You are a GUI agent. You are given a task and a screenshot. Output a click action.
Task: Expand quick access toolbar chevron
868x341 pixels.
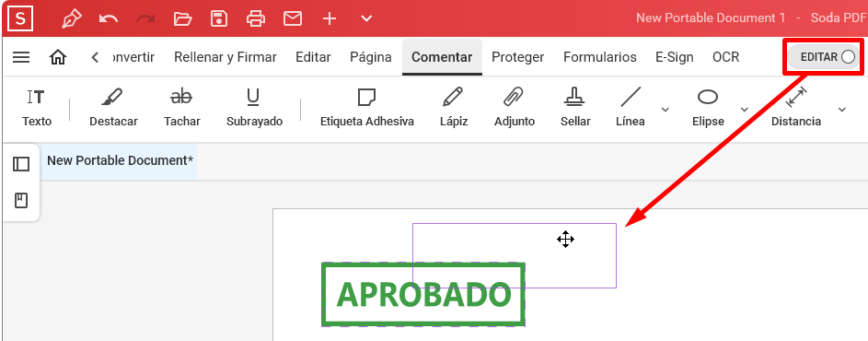pyautogui.click(x=366, y=18)
